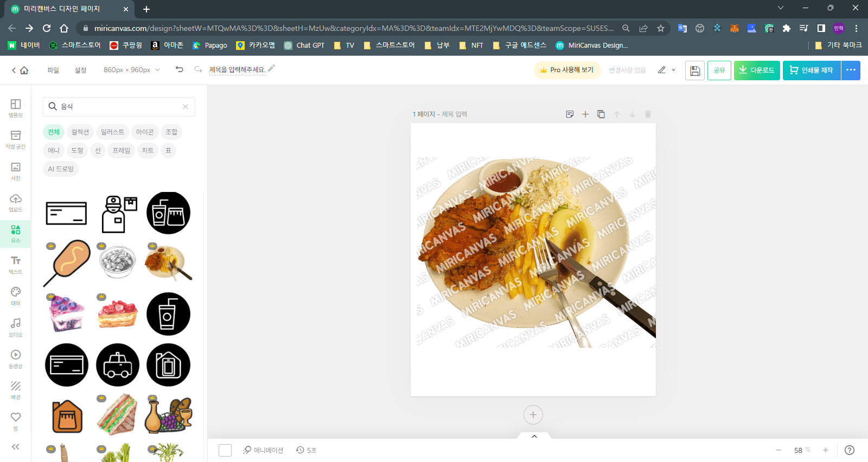The width and height of the screenshot is (868, 462).
Task: Click the 5초 duration button
Action: click(307, 450)
